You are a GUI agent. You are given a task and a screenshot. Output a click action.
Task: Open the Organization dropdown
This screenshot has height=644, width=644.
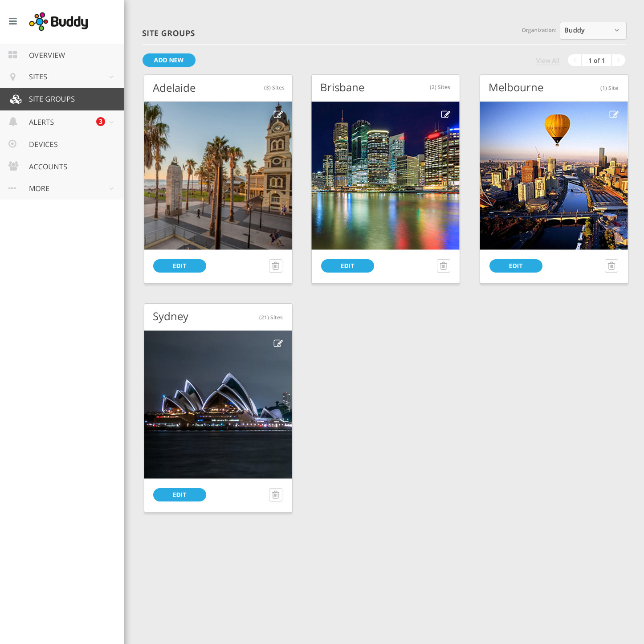pyautogui.click(x=593, y=30)
